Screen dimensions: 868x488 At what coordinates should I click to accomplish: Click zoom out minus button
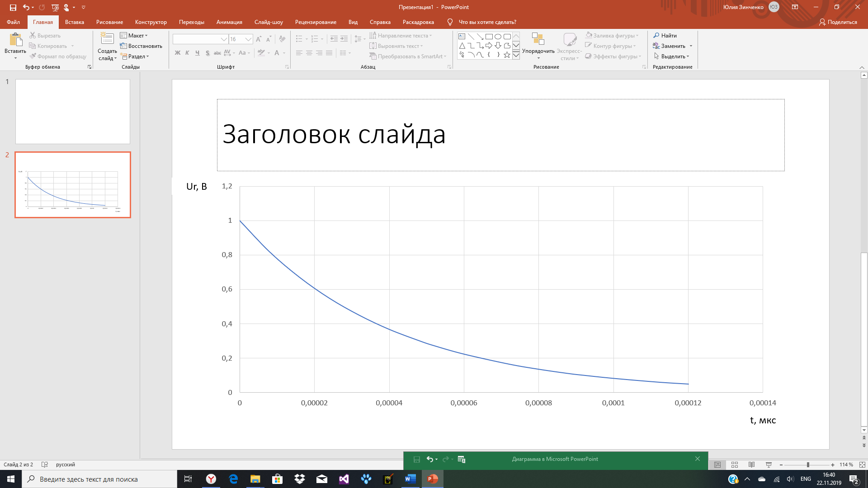click(x=781, y=465)
